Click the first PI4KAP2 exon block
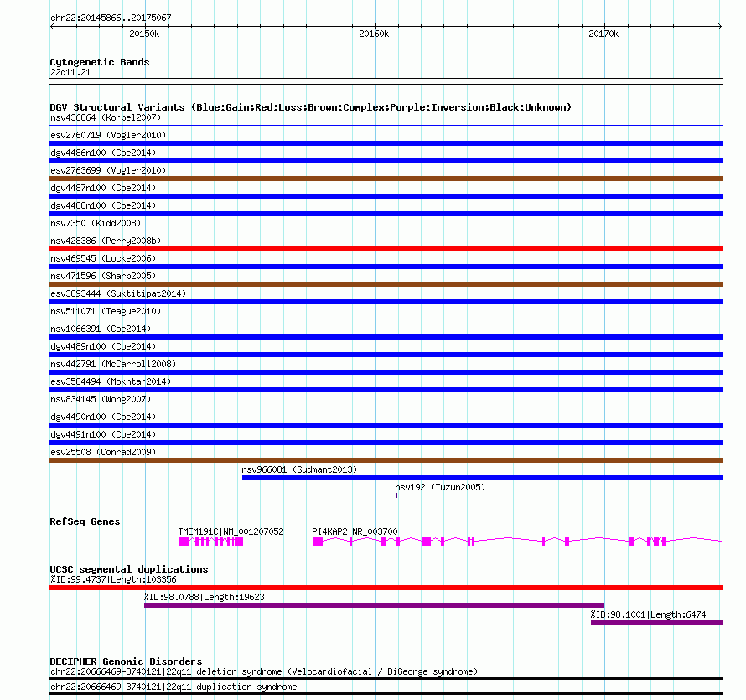 point(318,542)
